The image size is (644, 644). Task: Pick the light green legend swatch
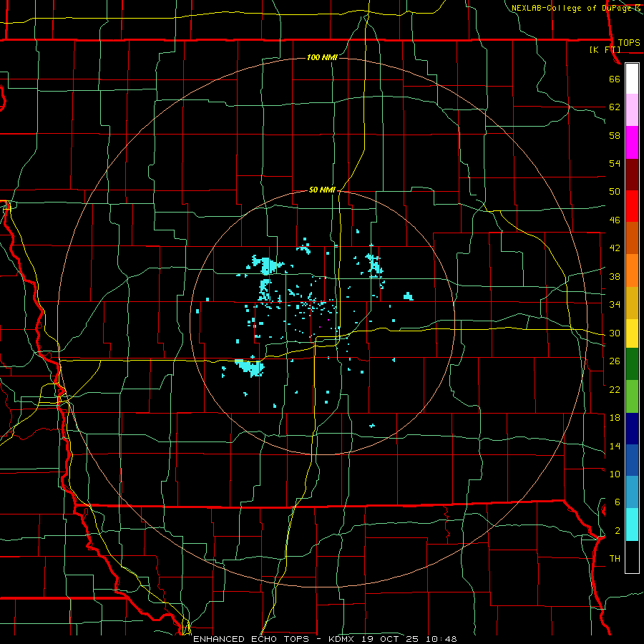click(632, 396)
